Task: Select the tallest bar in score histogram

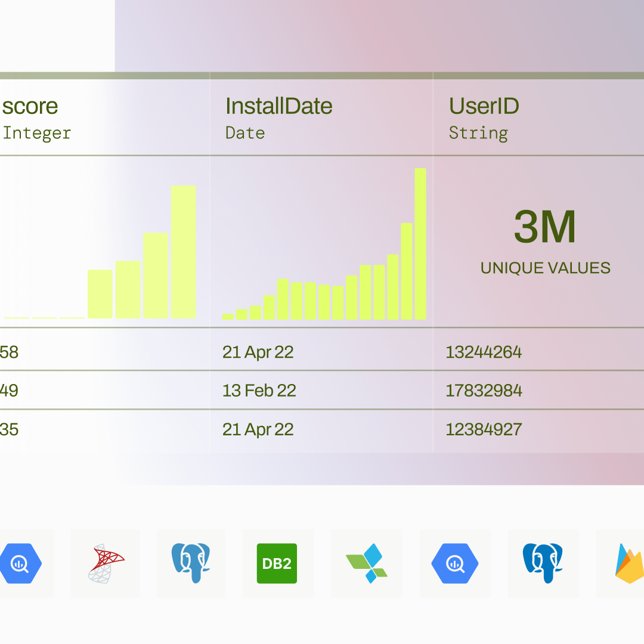Action: pyautogui.click(x=183, y=252)
